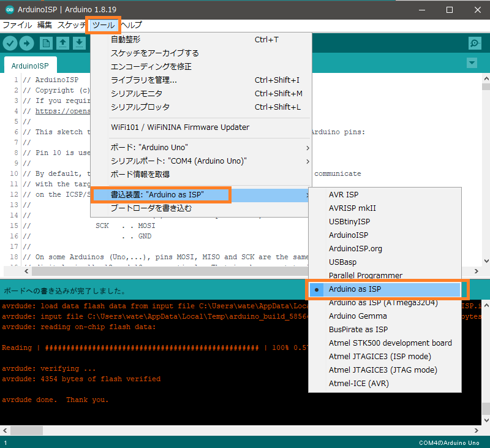Open ライブラリを管理... from the menu
This screenshot has width=490, height=448.
tap(202, 80)
